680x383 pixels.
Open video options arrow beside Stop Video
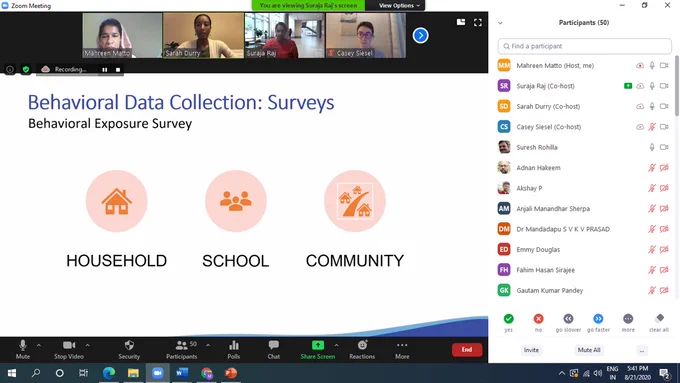click(88, 345)
